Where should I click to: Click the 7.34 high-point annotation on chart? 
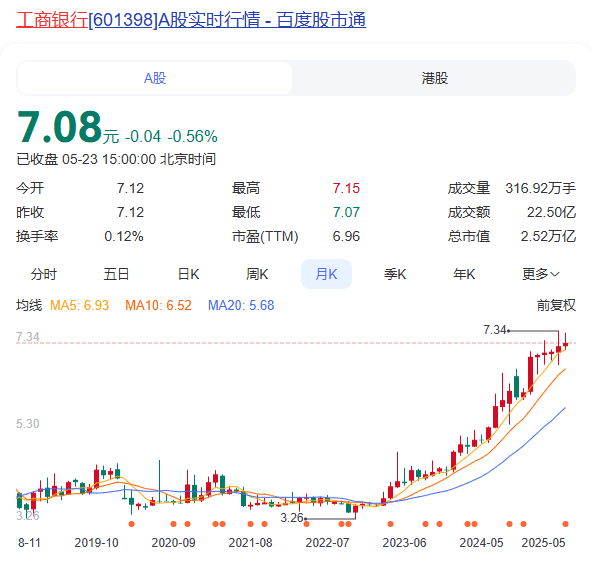coord(495,330)
